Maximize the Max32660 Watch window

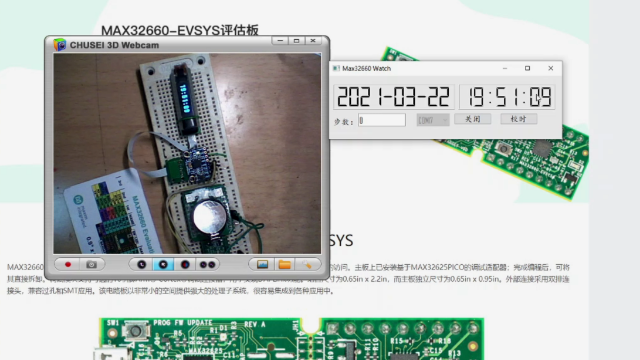pyautogui.click(x=527, y=68)
